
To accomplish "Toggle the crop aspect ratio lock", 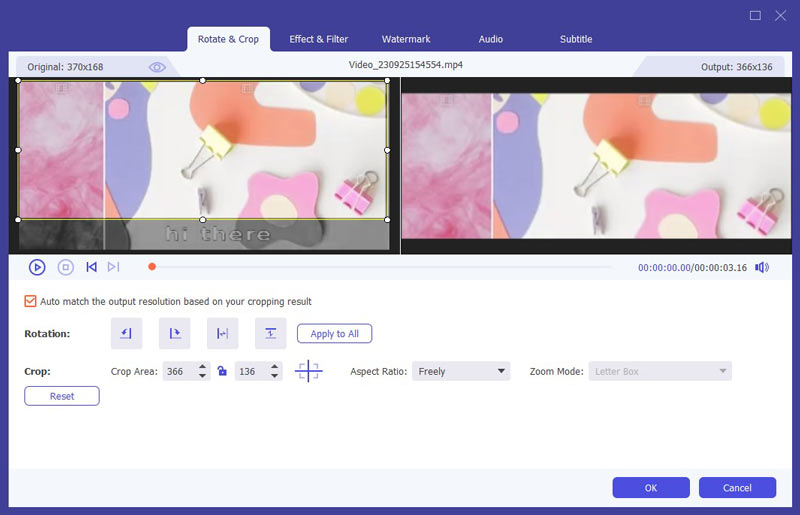I will [x=222, y=371].
